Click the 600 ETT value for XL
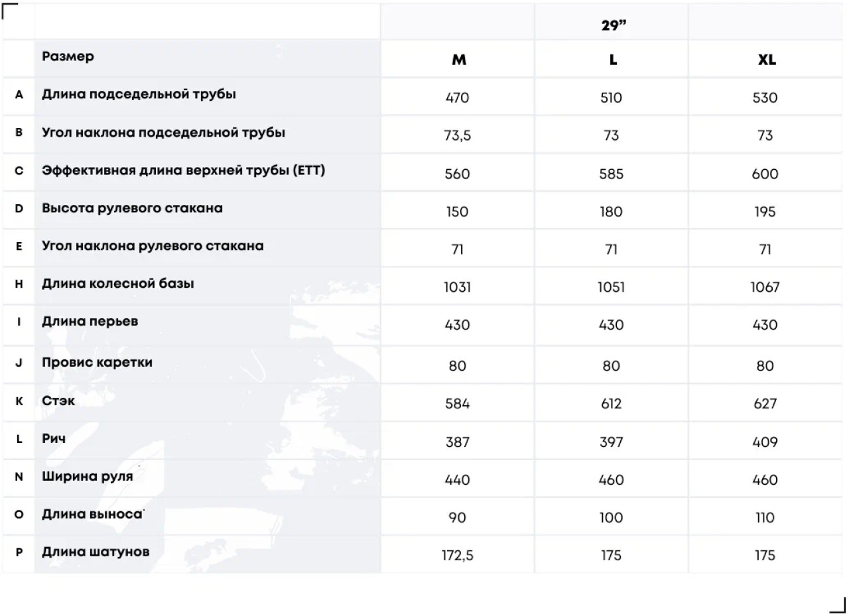This screenshot has height=616, width=849. (x=765, y=174)
